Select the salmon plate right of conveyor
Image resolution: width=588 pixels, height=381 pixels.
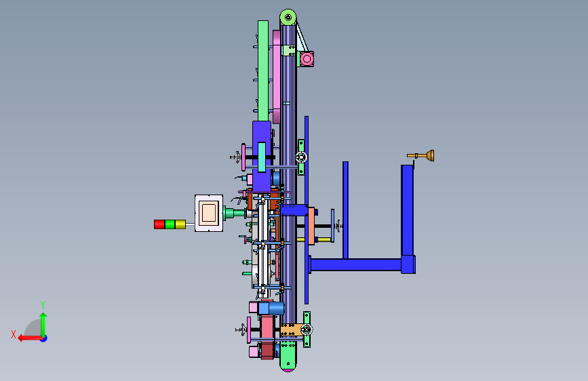pyautogui.click(x=311, y=226)
